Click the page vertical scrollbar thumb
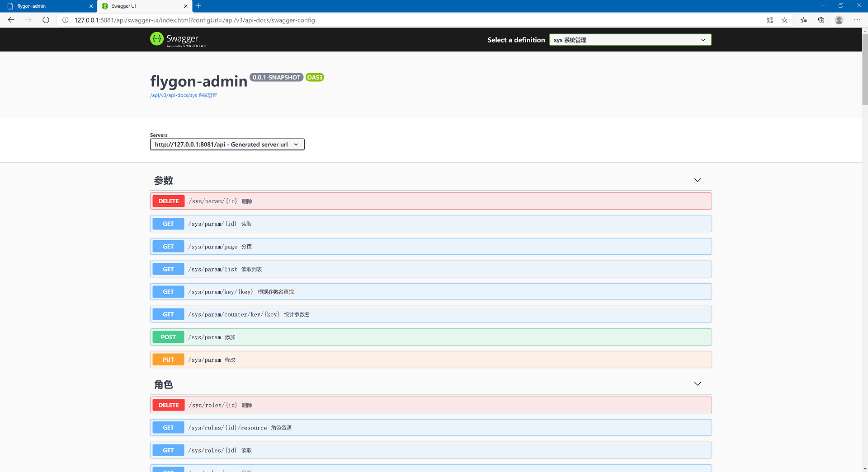 865,69
